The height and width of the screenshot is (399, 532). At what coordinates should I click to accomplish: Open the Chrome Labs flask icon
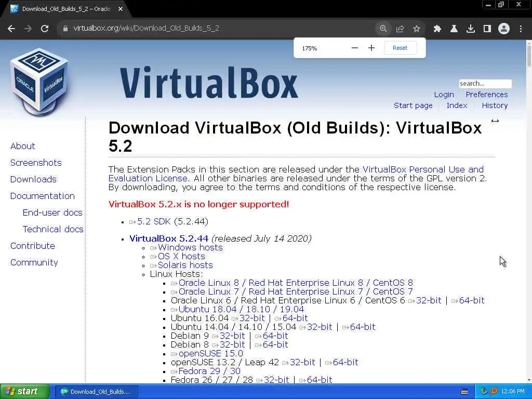click(454, 29)
